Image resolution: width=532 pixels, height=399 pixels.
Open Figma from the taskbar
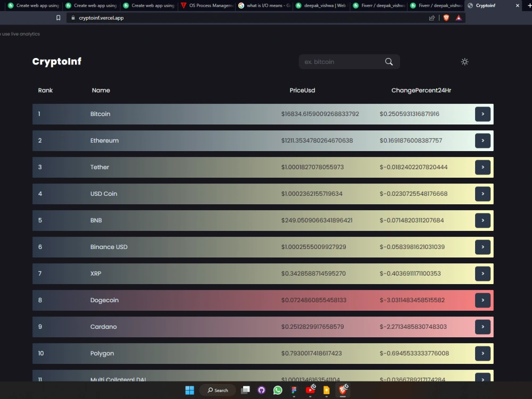[293, 390]
